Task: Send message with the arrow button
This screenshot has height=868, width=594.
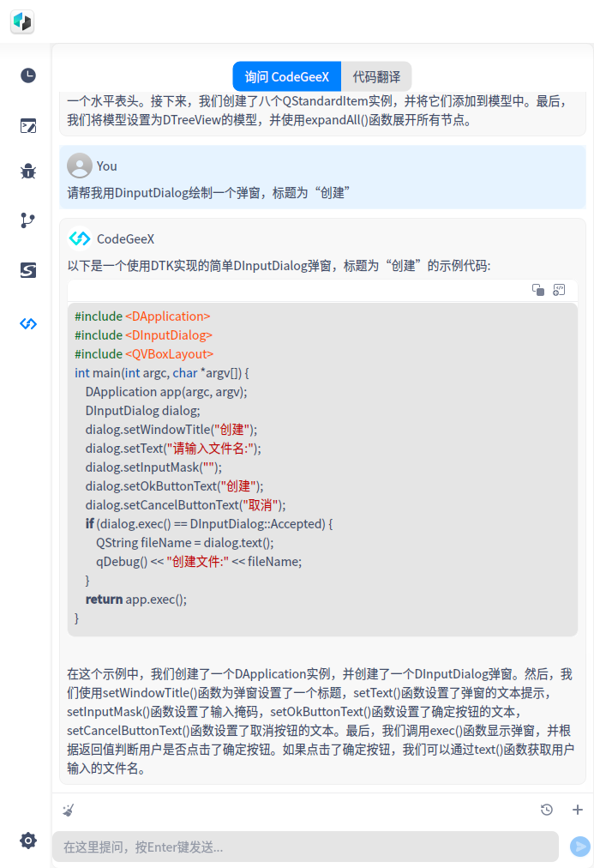Action: point(580,847)
